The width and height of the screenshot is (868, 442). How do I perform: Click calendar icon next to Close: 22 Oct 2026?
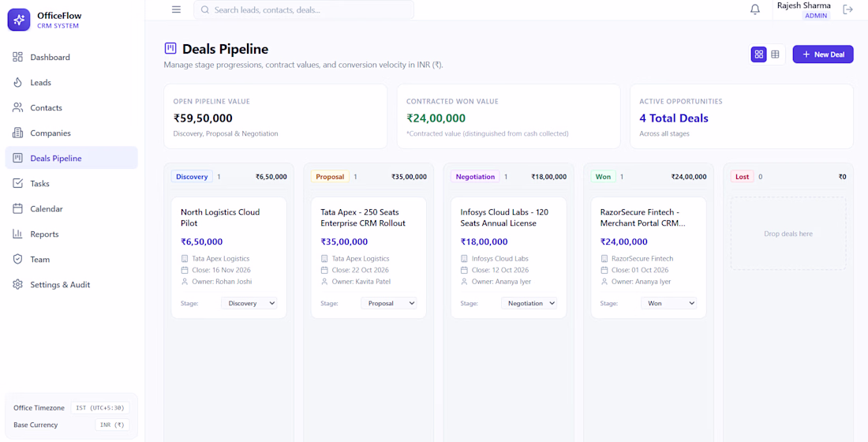[324, 270]
